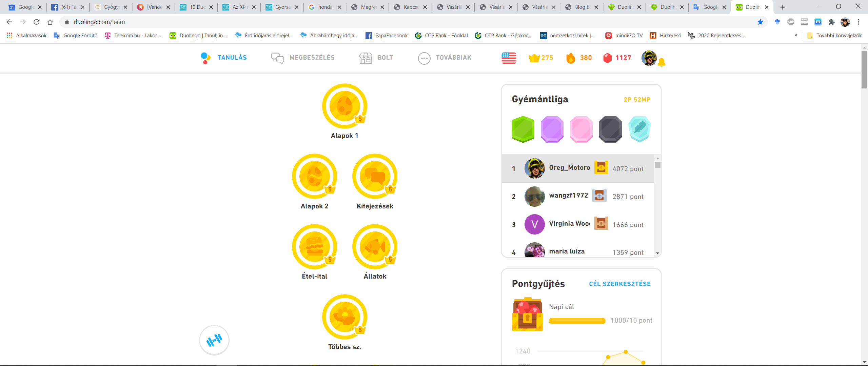Go back to previous page

point(9,22)
